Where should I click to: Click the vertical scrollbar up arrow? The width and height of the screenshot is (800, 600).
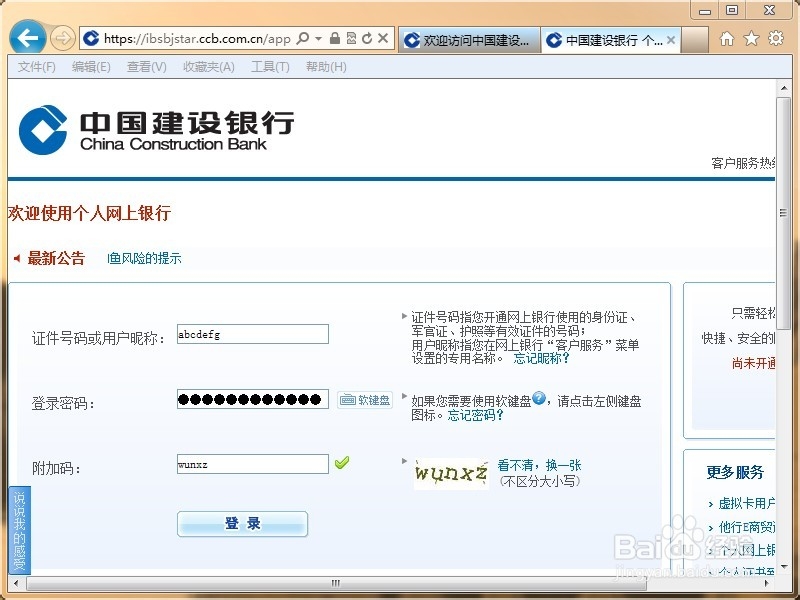(784, 88)
